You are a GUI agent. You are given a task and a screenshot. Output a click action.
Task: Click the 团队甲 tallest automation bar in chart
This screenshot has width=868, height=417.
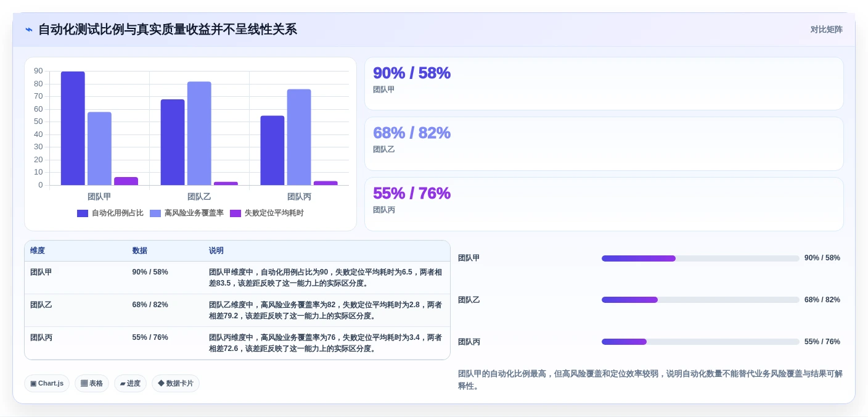73,128
